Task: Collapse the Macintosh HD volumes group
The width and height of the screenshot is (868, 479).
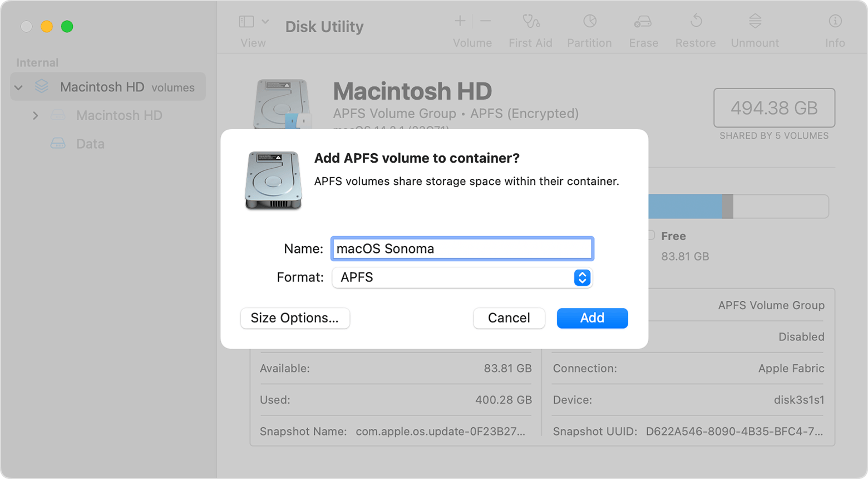Action: coord(19,87)
